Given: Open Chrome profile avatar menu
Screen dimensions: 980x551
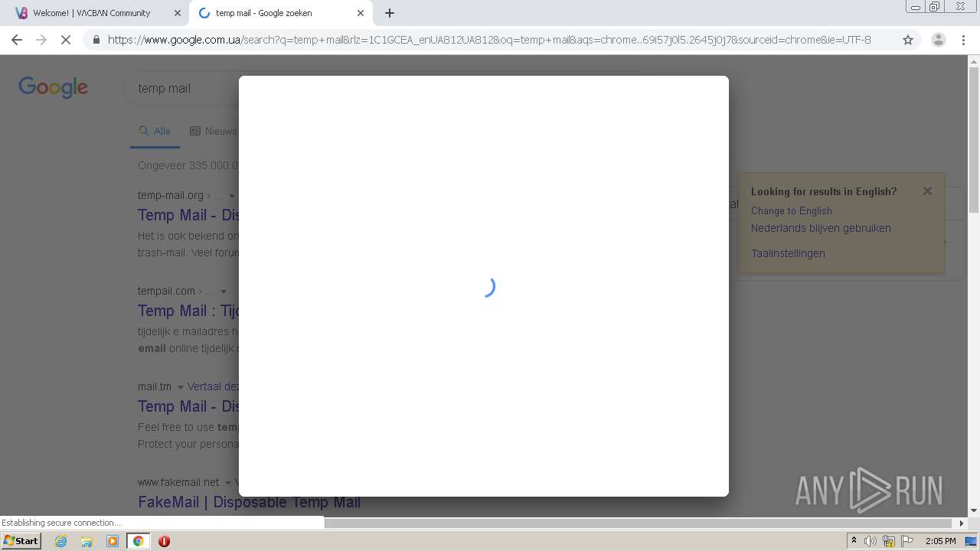Looking at the screenshot, I should 938,40.
